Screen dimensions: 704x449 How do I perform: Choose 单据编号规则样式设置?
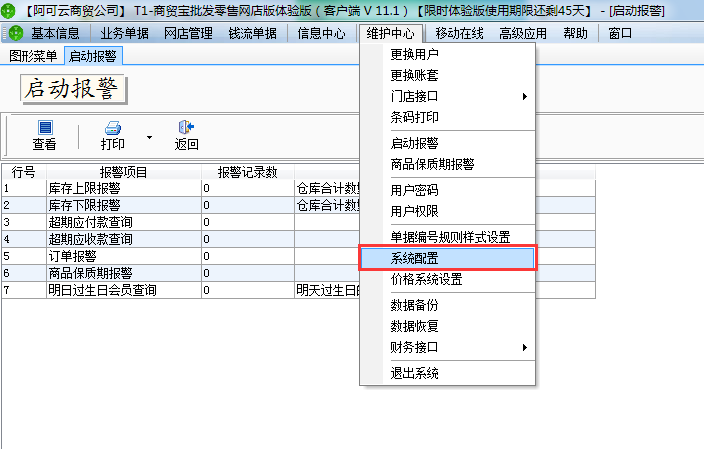448,237
